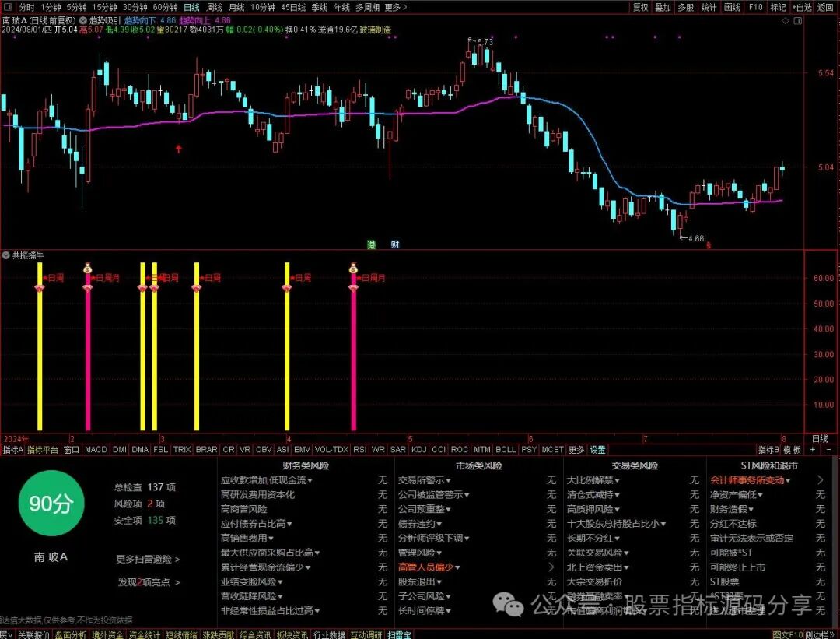Click the 财 marker at chart bottom
This screenshot has width=840, height=639.
click(395, 244)
